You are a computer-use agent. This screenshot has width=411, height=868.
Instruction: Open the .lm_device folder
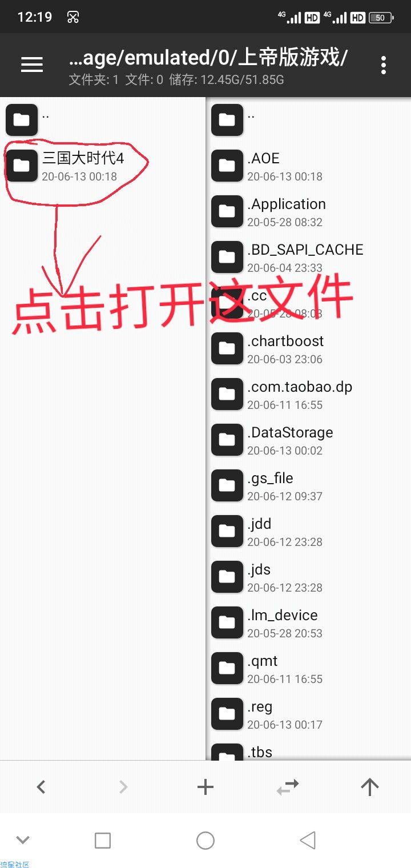(x=308, y=622)
